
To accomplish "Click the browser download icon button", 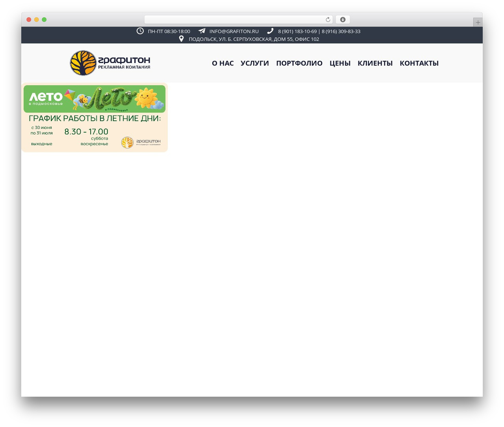I will click(x=343, y=20).
